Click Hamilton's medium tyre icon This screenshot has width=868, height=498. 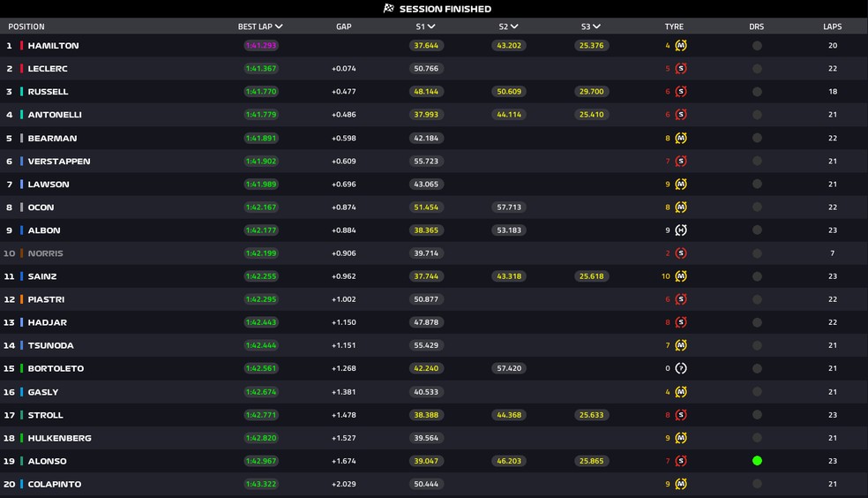681,45
